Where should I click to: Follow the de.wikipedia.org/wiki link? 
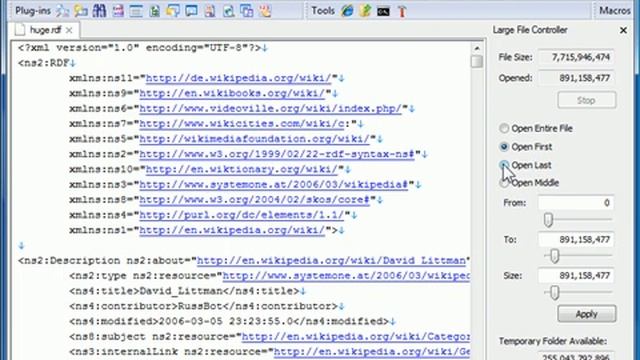pyautogui.click(x=238, y=78)
